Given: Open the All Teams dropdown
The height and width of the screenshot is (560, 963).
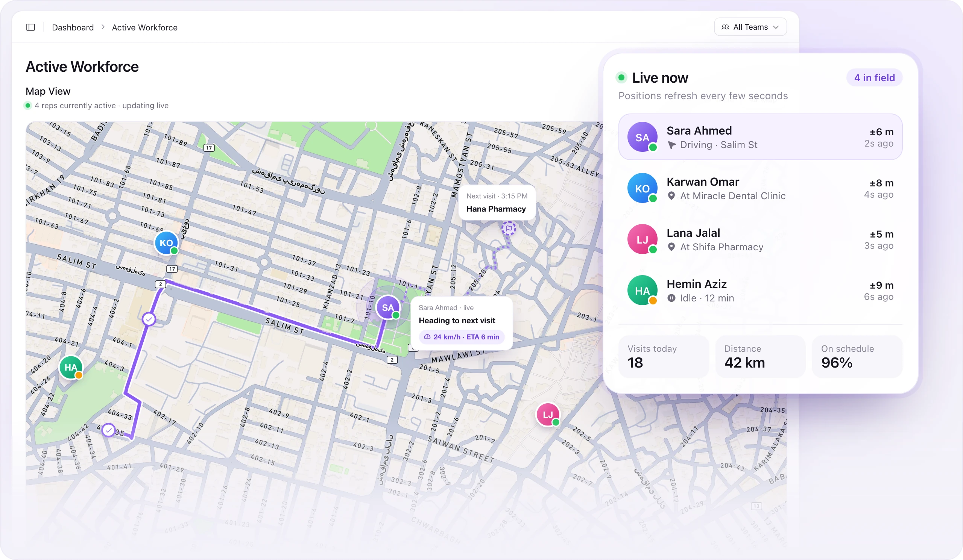Looking at the screenshot, I should point(750,27).
